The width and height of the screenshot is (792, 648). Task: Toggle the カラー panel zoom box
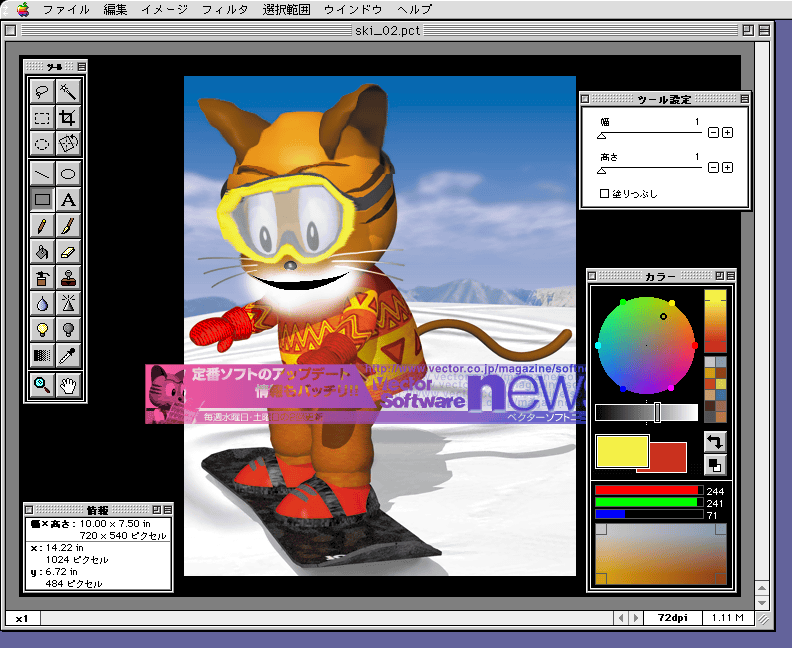click(720, 276)
